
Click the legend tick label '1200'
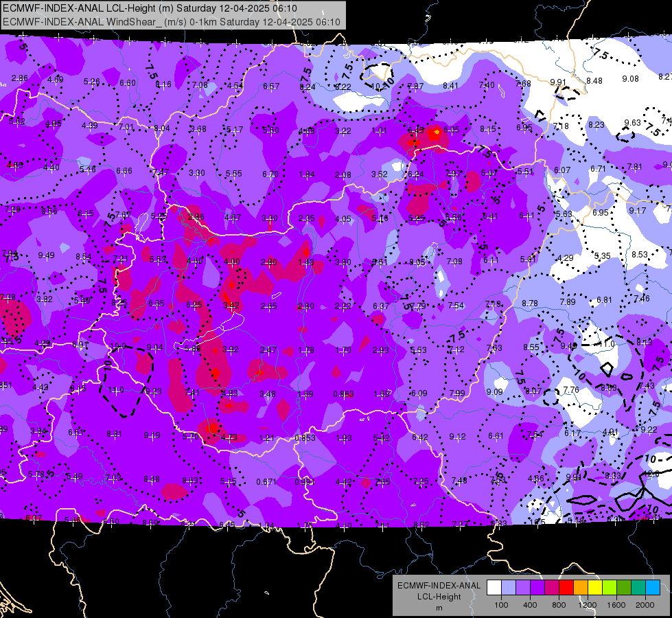click(588, 605)
